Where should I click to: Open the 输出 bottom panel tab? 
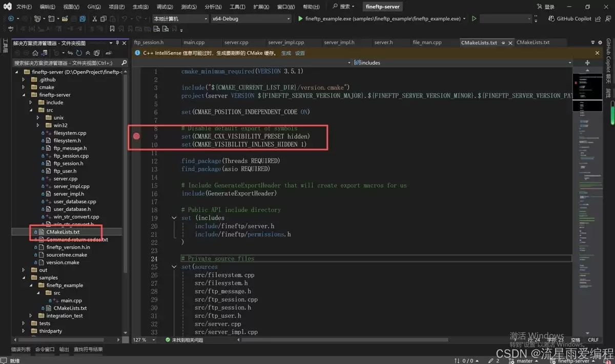pos(64,350)
